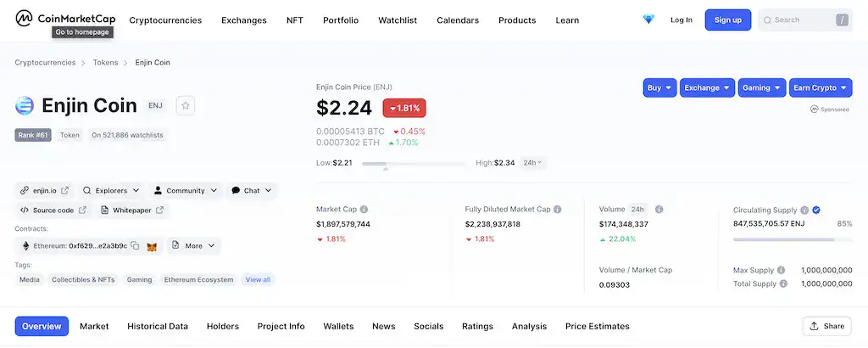The width and height of the screenshot is (868, 348).
Task: Click the Sponsored label icon
Action: click(814, 109)
